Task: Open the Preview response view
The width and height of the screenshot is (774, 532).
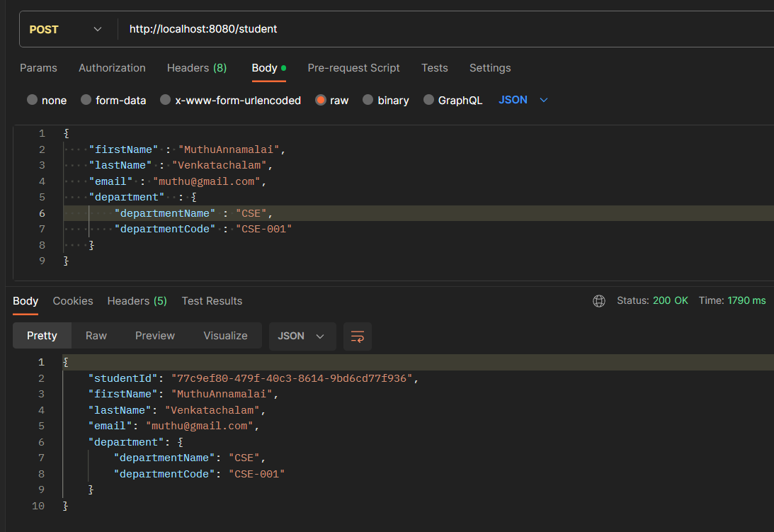Action: tap(155, 336)
